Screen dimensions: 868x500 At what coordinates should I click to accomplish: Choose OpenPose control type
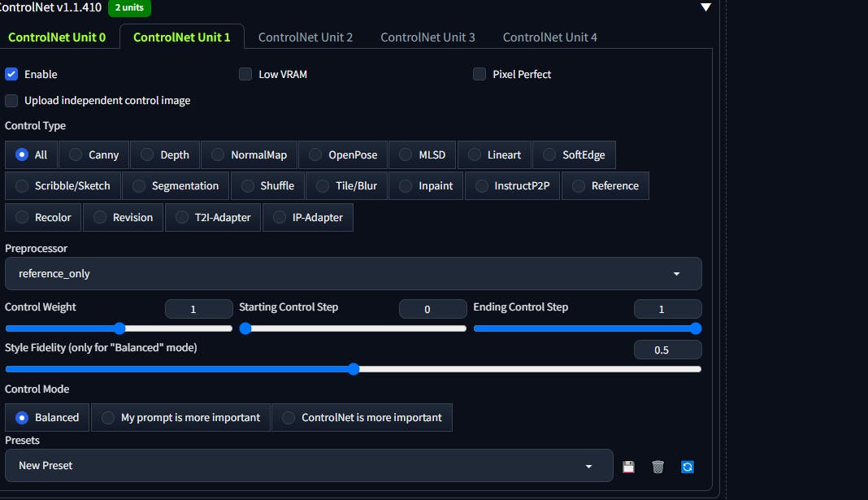coord(342,154)
